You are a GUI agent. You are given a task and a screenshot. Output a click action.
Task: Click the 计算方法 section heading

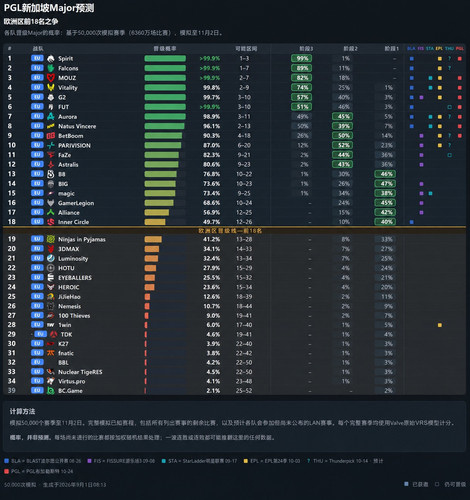(x=22, y=412)
